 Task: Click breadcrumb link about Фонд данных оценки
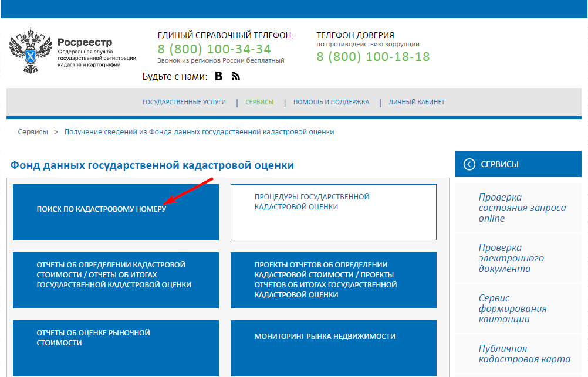(200, 131)
